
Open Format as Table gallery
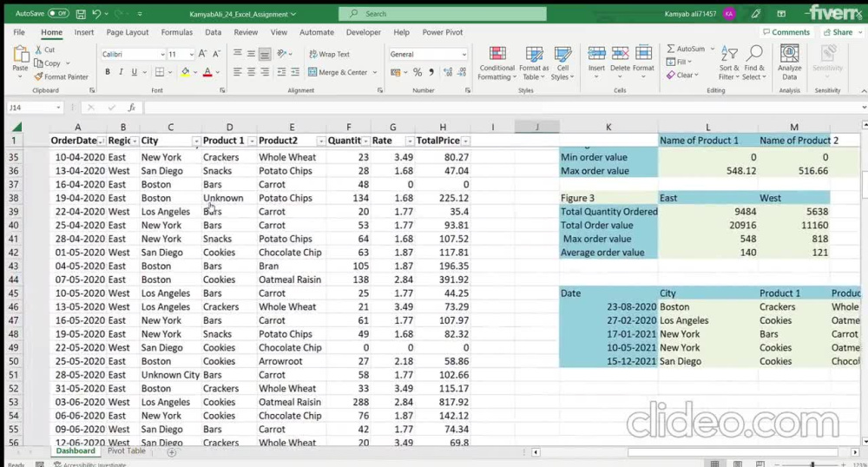tap(534, 63)
